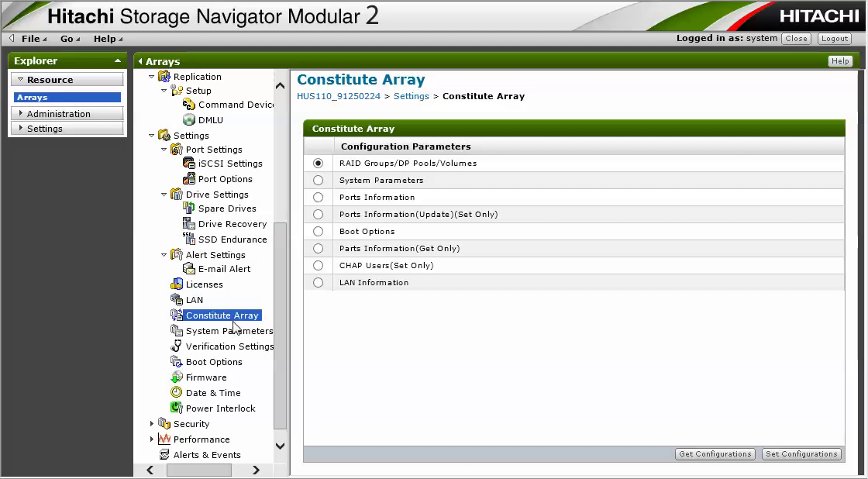Click the Power Interlock icon

coord(177,408)
